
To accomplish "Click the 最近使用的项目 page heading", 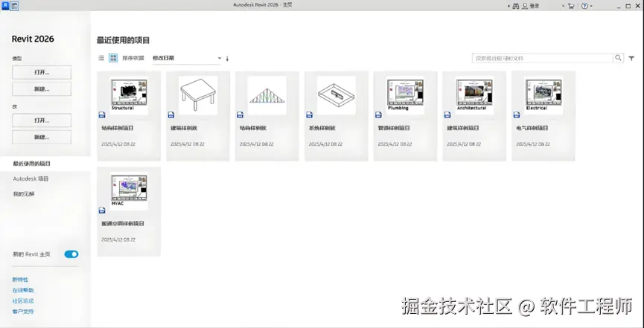I will pyautogui.click(x=123, y=40).
